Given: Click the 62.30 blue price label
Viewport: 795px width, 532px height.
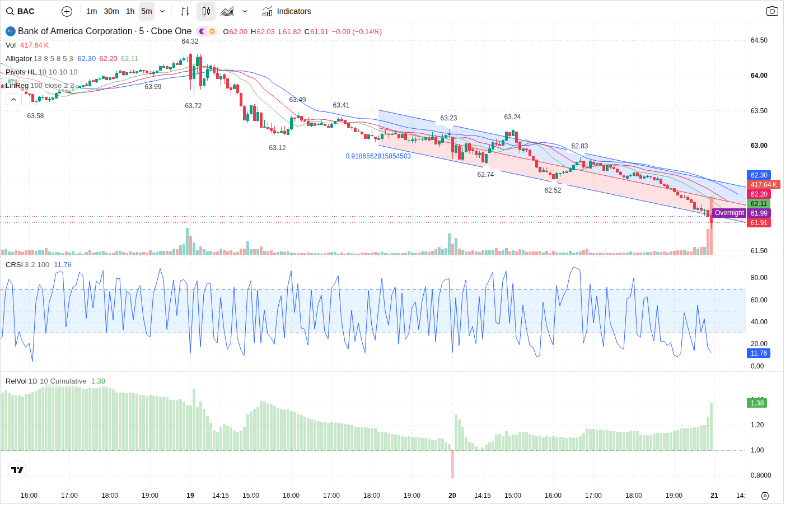Looking at the screenshot, I should click(759, 175).
